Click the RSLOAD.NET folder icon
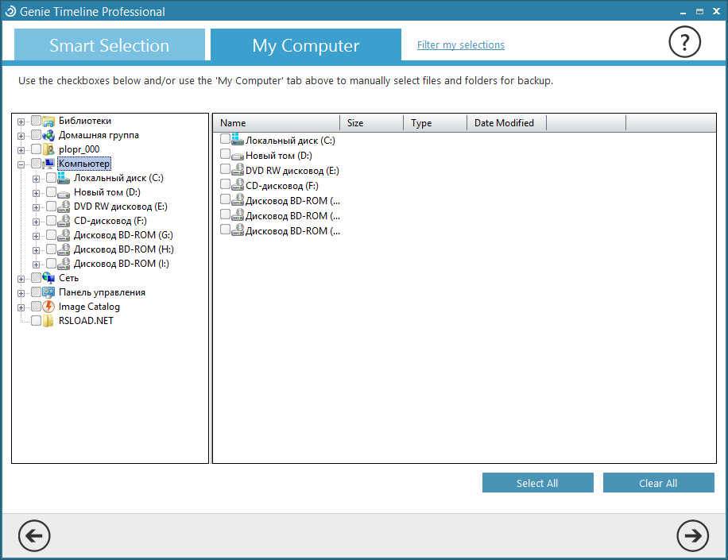This screenshot has width=728, height=560. (x=48, y=321)
